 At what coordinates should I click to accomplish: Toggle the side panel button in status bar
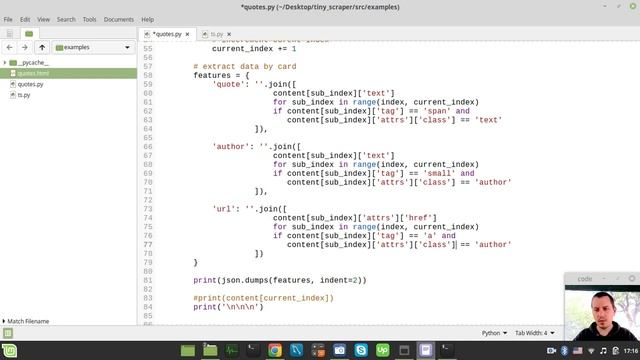8,333
